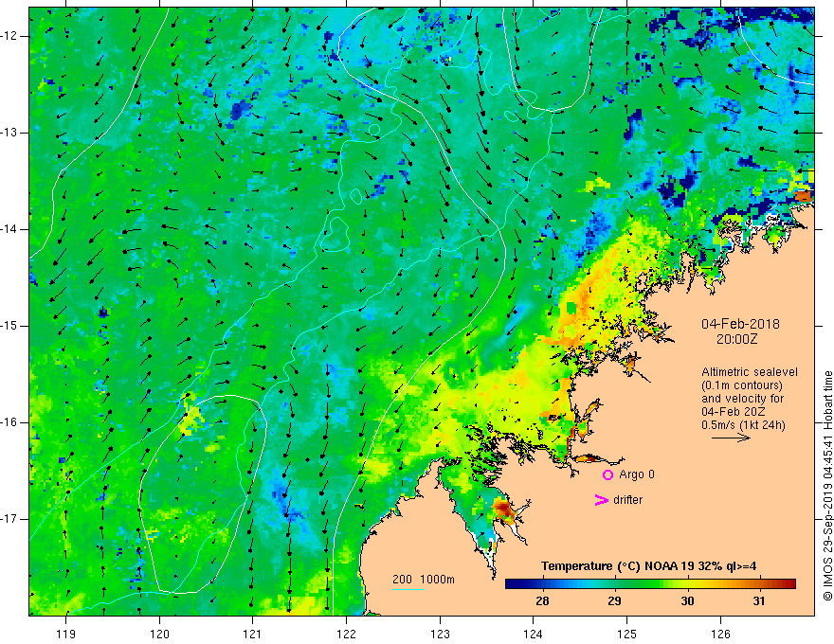Screen dimensions: 834x644
Task: Click the IMOS copyright timestamp text
Action: [827, 487]
